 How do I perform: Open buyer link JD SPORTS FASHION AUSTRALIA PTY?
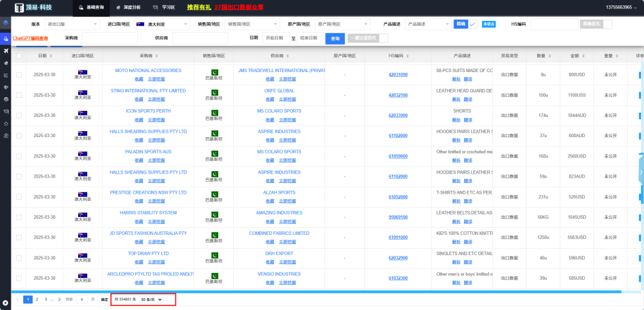pyautogui.click(x=148, y=233)
